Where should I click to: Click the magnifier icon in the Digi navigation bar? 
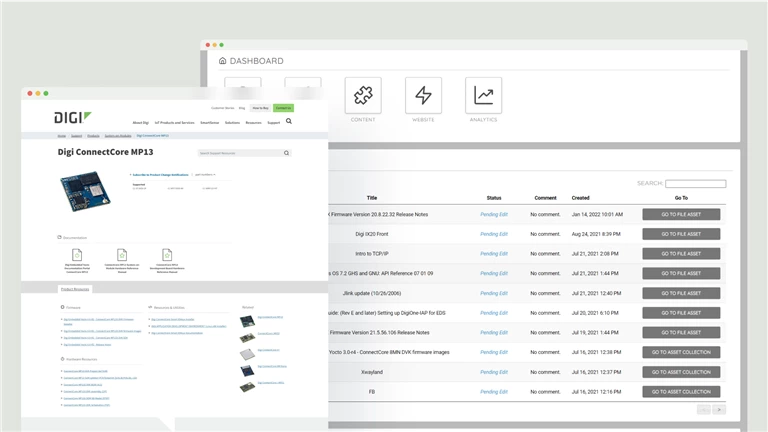[x=289, y=121]
